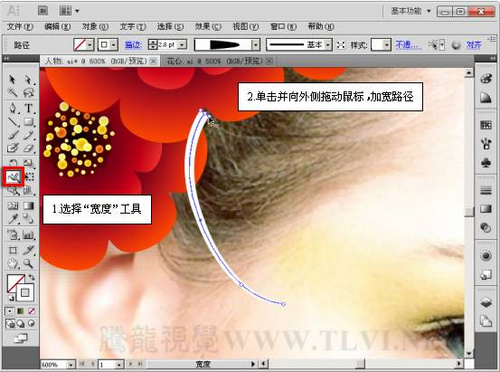500x372 pixels.
Task: Open the Layers panel icon
Action: (486, 303)
